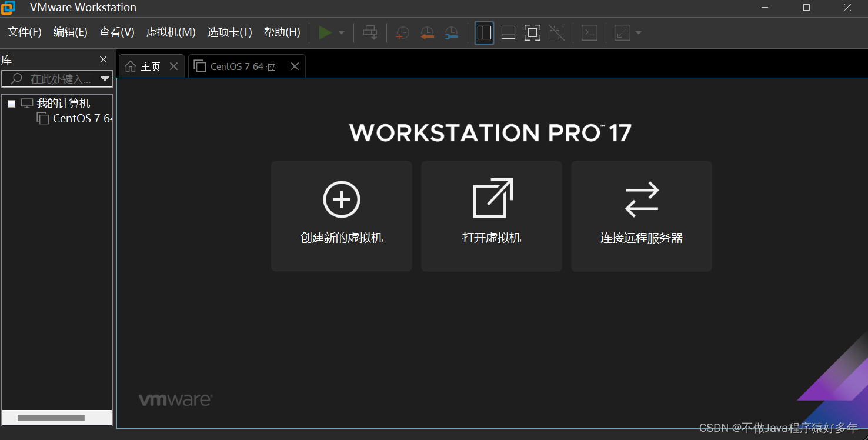Open the power options dropdown arrow
868x440 pixels.
click(342, 33)
